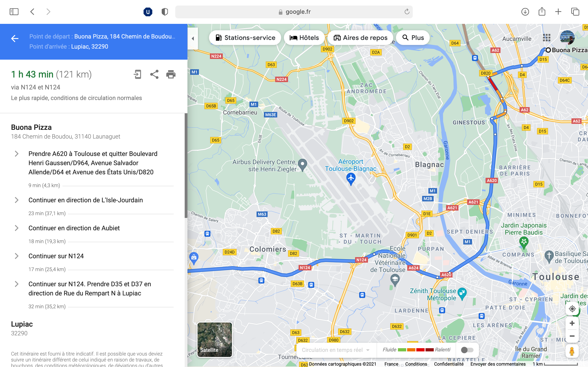This screenshot has width=588, height=367.
Task: Open the Google apps grid
Action: 546,38
